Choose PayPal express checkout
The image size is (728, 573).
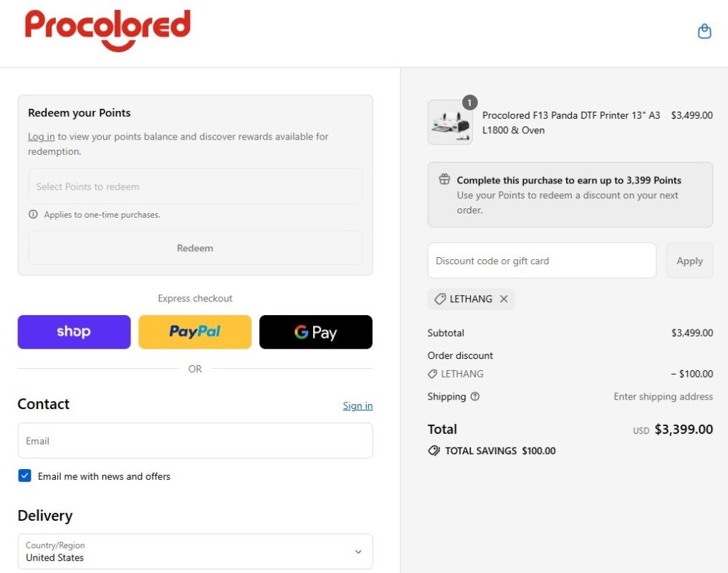pyautogui.click(x=195, y=332)
